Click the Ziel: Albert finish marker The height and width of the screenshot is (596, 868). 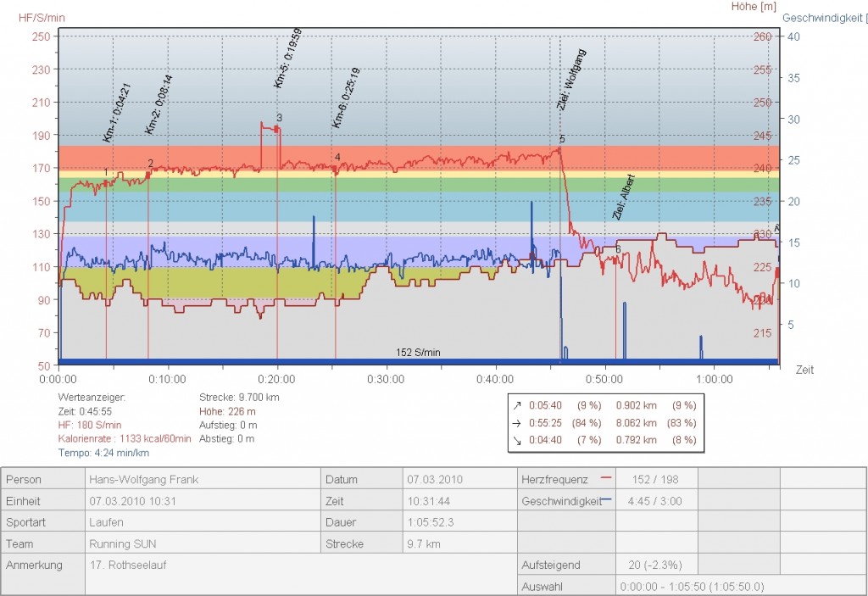[x=624, y=198]
